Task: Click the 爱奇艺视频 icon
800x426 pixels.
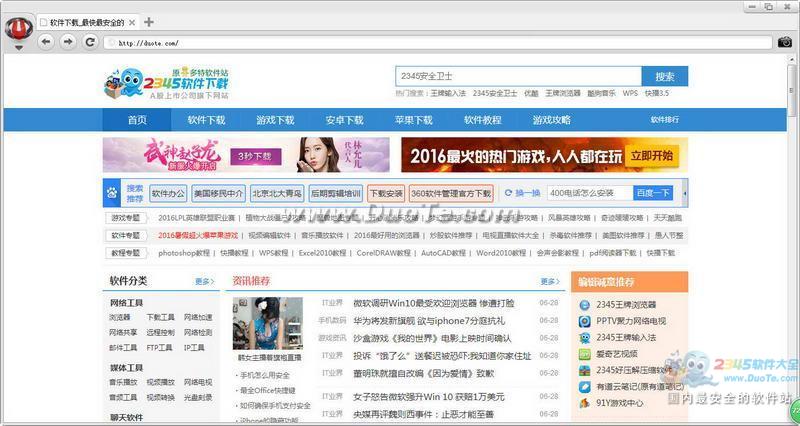Action: coord(585,354)
